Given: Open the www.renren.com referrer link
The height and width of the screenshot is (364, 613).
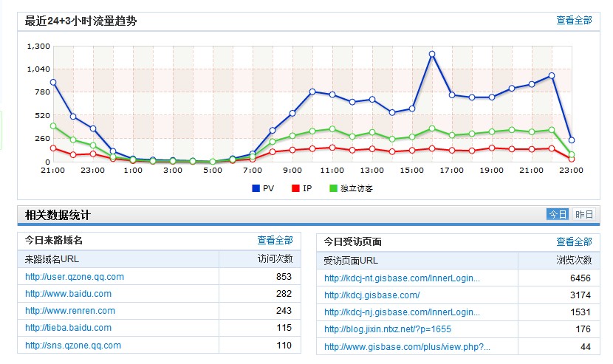Looking at the screenshot, I should pyautogui.click(x=70, y=311).
